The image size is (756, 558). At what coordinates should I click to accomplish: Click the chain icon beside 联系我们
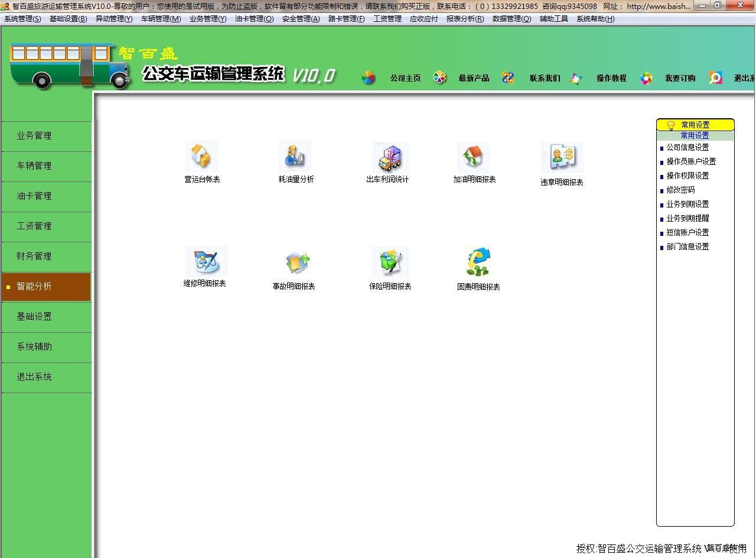[508, 77]
